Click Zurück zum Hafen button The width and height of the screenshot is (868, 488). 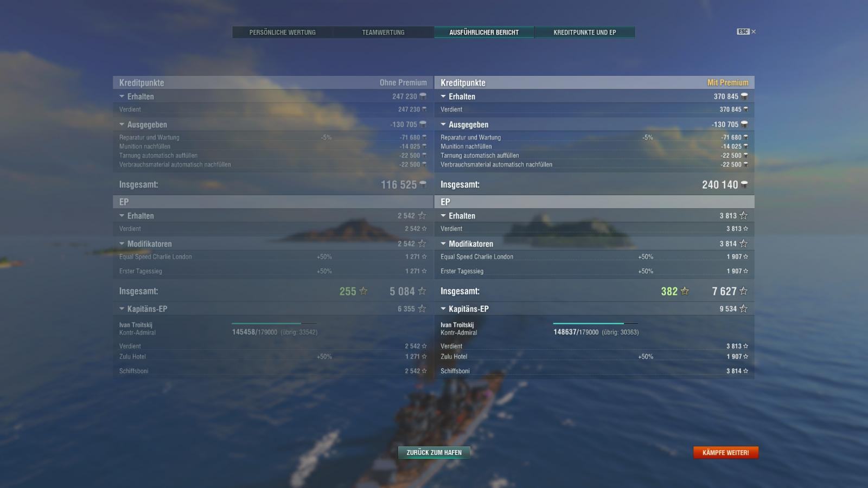[434, 452]
